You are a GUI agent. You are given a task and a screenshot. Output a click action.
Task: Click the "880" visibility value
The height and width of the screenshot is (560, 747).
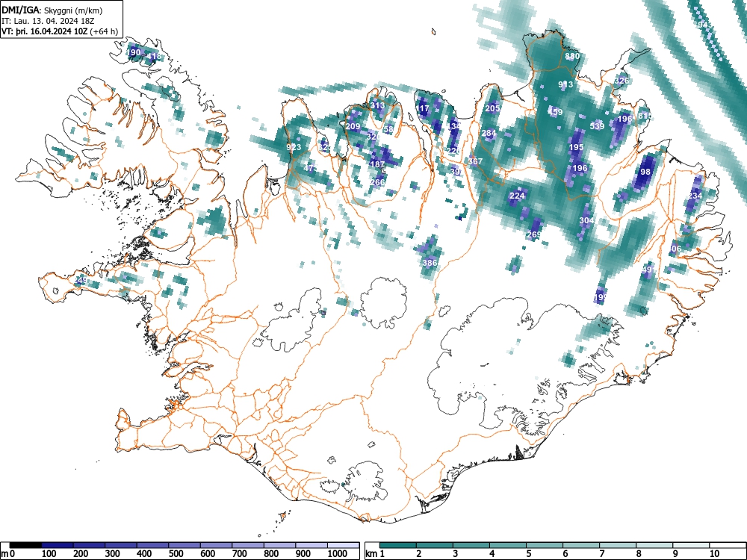coord(572,56)
